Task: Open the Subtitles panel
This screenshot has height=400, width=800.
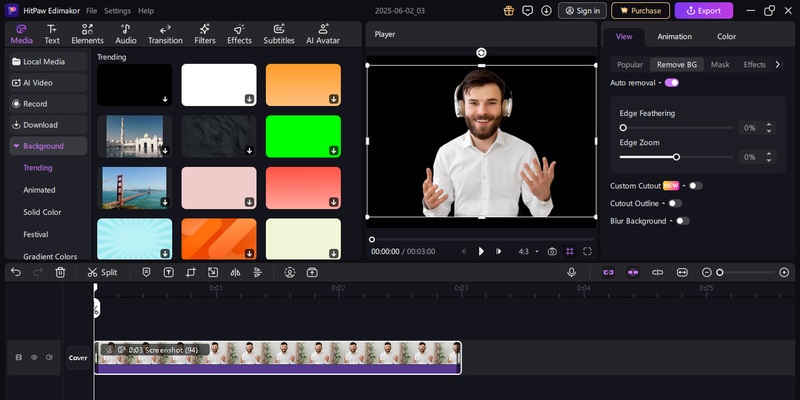Action: pyautogui.click(x=279, y=34)
